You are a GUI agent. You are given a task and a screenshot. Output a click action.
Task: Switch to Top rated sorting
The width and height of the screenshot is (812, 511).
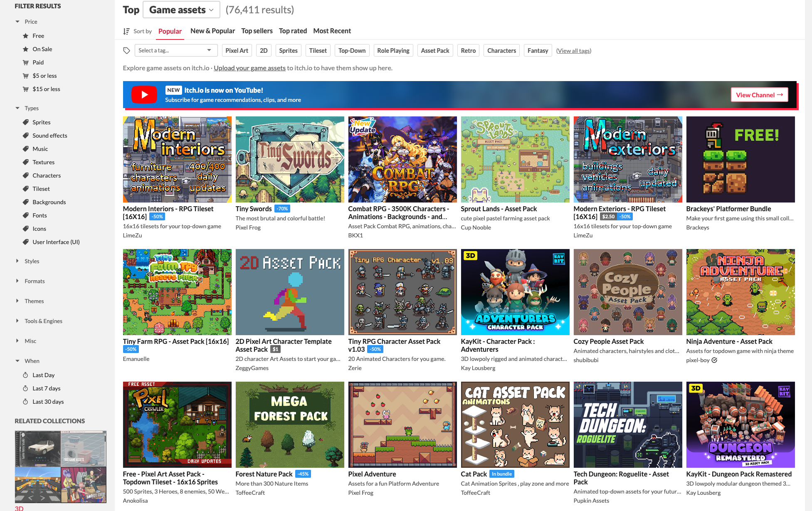(293, 31)
